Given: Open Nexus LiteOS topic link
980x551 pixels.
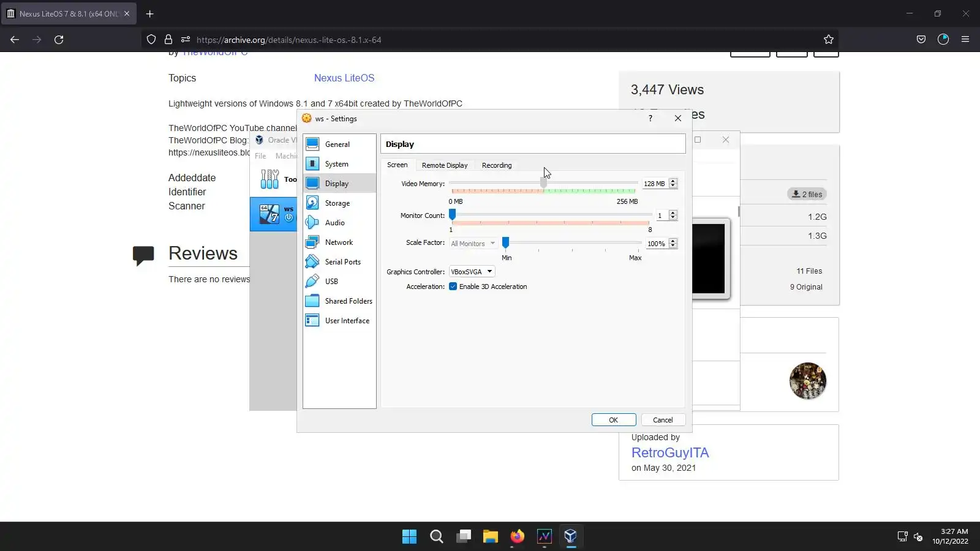Looking at the screenshot, I should coord(344,78).
